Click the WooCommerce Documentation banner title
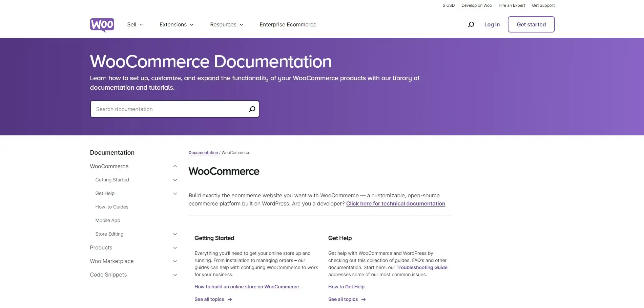This screenshot has height=308, width=644. pyautogui.click(x=211, y=62)
